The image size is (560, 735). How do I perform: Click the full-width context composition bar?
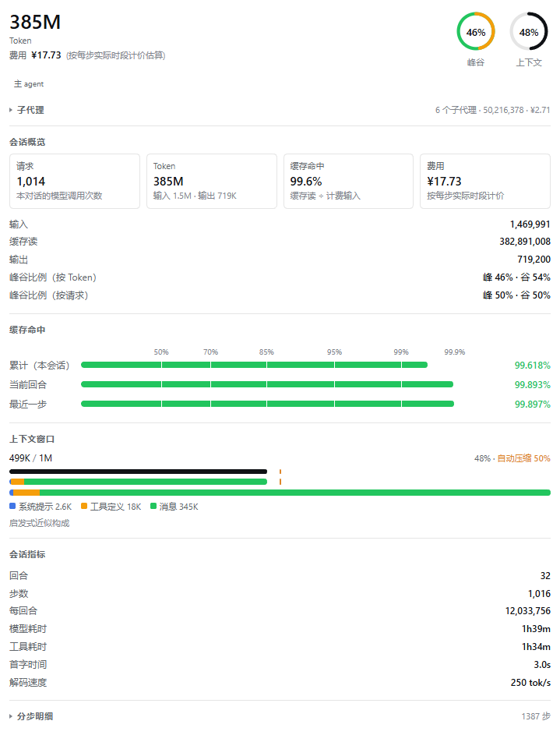[280, 492]
